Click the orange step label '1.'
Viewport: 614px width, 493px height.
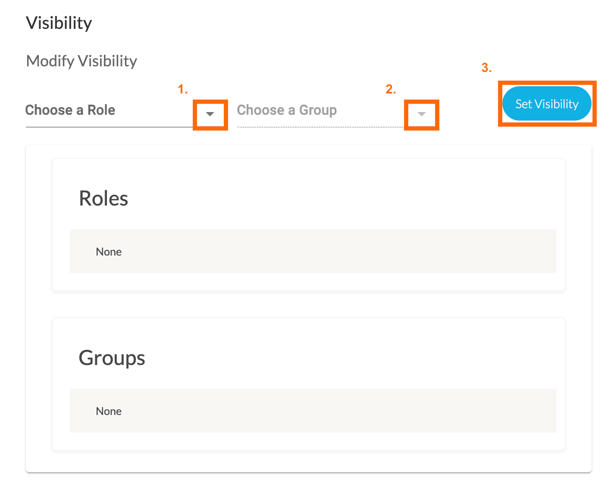pyautogui.click(x=183, y=90)
